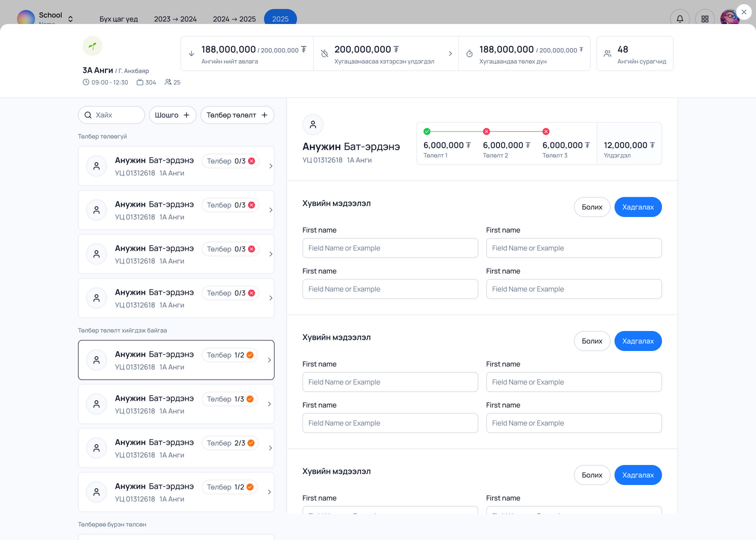Switch to 2023 → 2024 period tab
The image size is (756, 540).
tap(175, 19)
